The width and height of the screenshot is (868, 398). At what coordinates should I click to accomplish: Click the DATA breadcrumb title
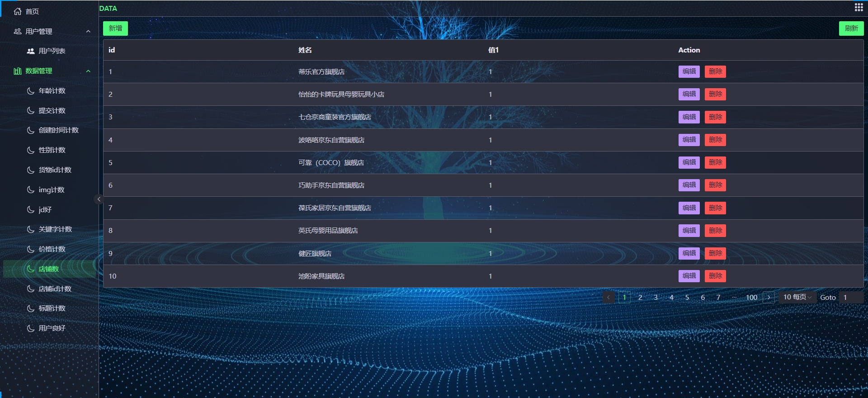pos(108,9)
